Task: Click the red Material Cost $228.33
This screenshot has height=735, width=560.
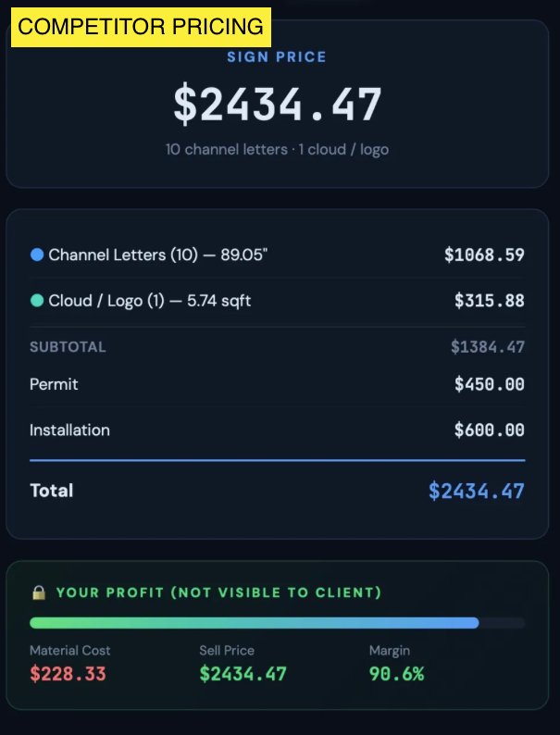Action: (x=68, y=674)
